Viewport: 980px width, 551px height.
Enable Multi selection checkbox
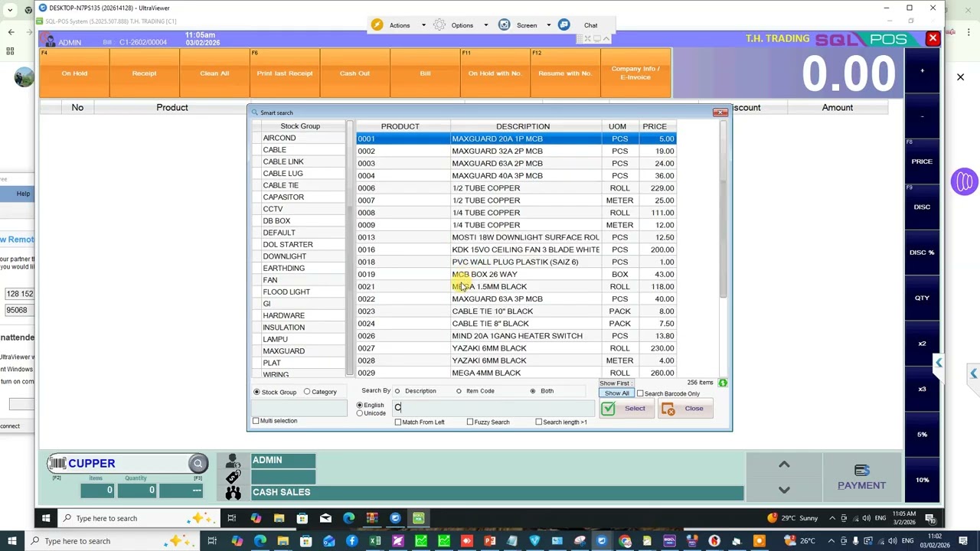[256, 421]
